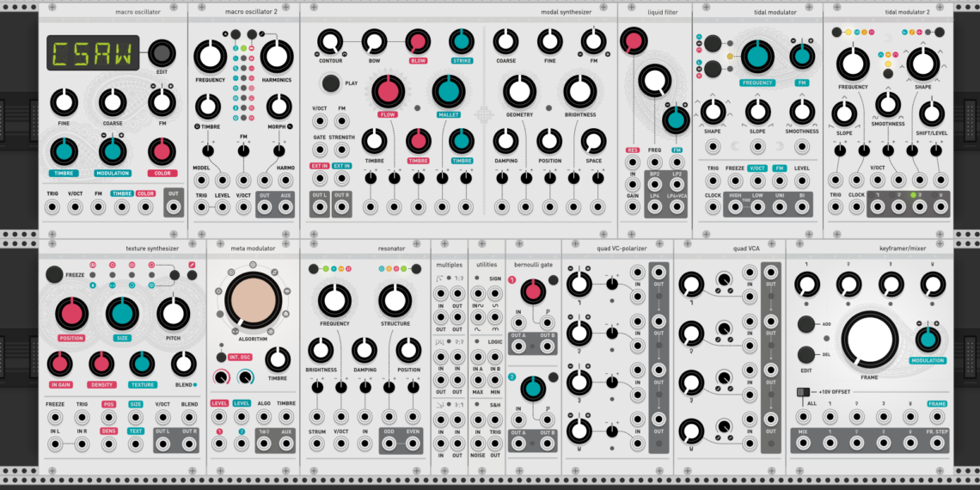Screen dimensions: 980x490
Task: Toggle the FREEZE button on texture synthesizer
Action: pyautogui.click(x=54, y=274)
